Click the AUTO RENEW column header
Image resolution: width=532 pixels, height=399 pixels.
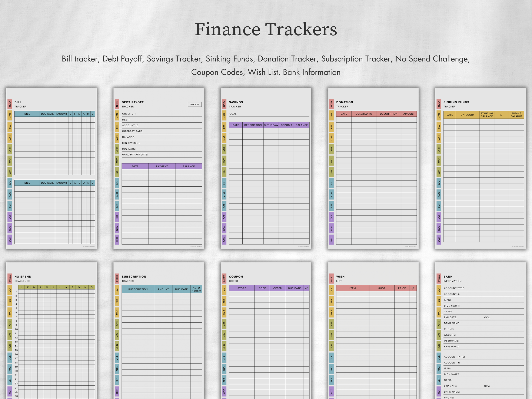(196, 289)
